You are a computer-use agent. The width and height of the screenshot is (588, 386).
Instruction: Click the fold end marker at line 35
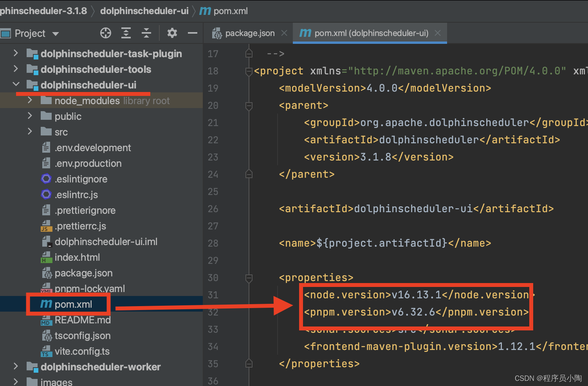pos(249,364)
